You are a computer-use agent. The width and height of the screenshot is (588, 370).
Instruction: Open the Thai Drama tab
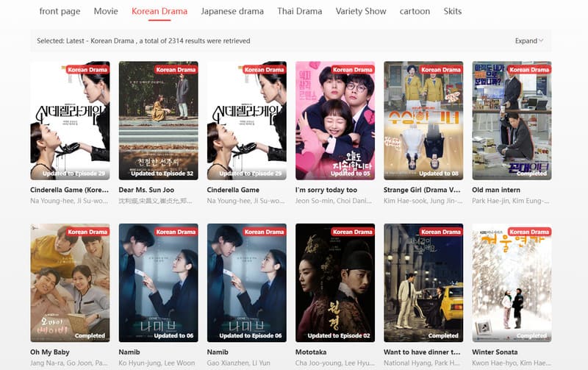(300, 11)
